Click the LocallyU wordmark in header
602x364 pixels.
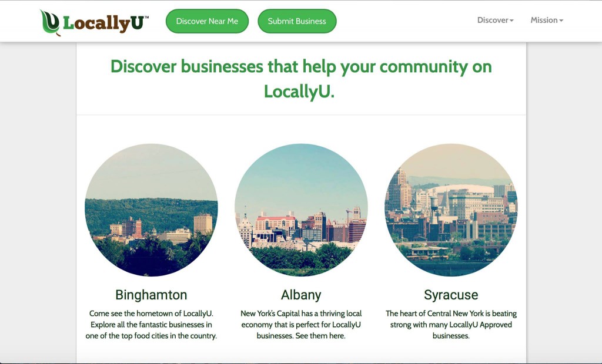point(103,23)
